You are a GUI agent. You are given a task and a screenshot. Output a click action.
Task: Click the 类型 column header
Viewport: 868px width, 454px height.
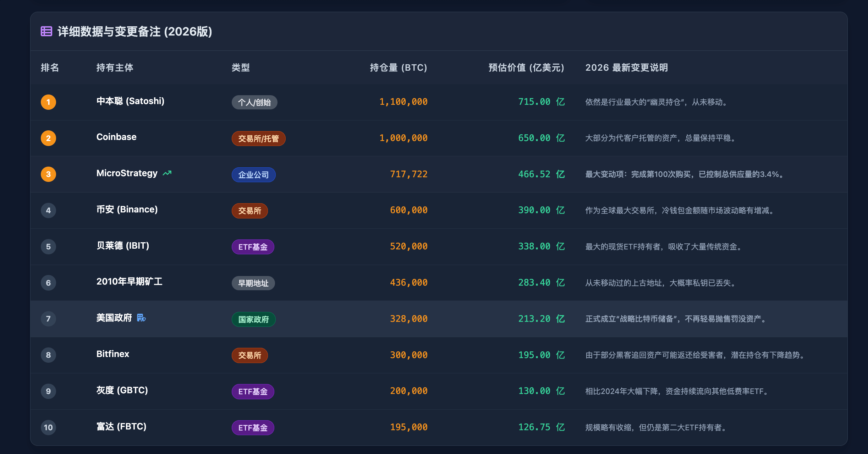pos(241,67)
